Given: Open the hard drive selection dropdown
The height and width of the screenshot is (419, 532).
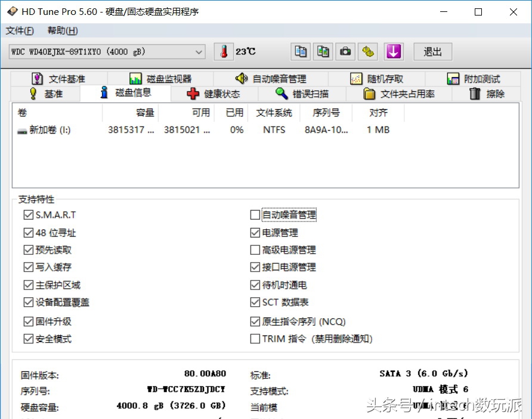Looking at the screenshot, I should (x=200, y=52).
